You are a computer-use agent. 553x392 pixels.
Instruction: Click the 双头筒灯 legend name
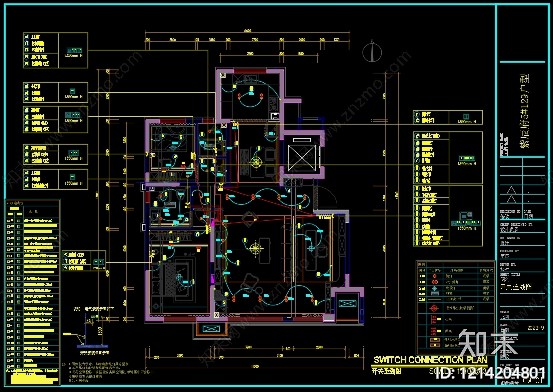[x=452, y=282]
